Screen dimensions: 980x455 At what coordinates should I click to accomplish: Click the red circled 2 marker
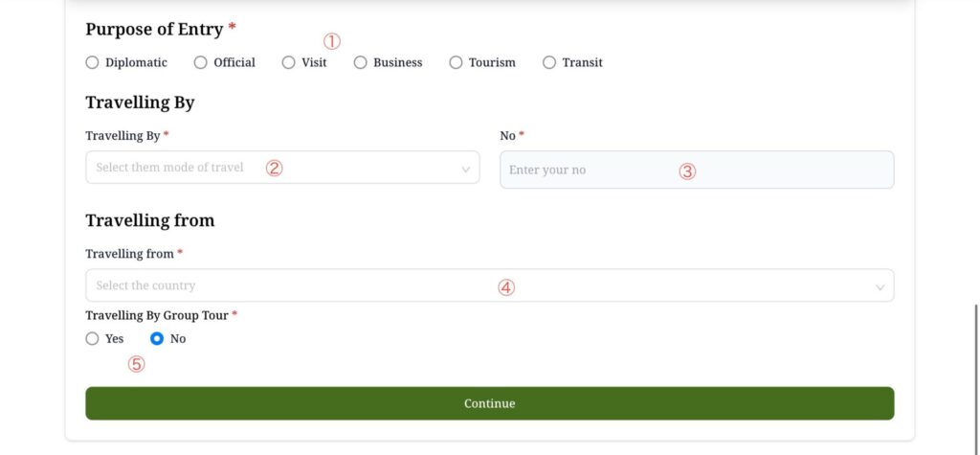pos(274,168)
